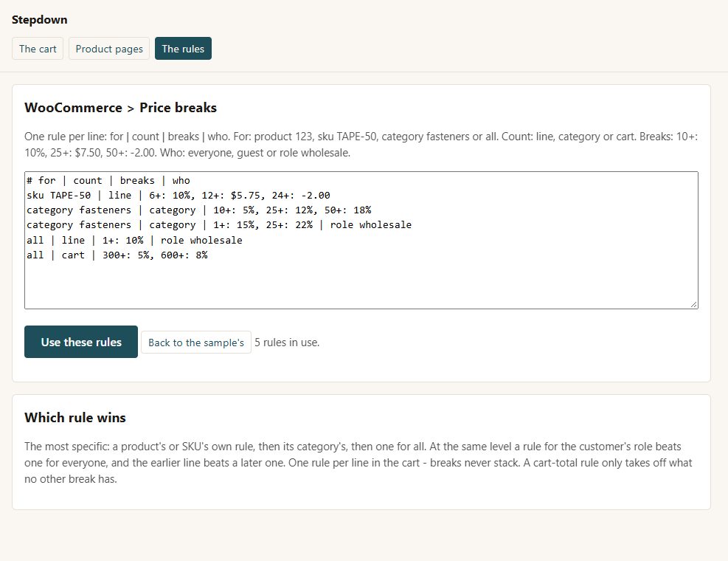Click the fasteners rule ending 'role wholesale'
The height and width of the screenshot is (561, 728).
(219, 225)
